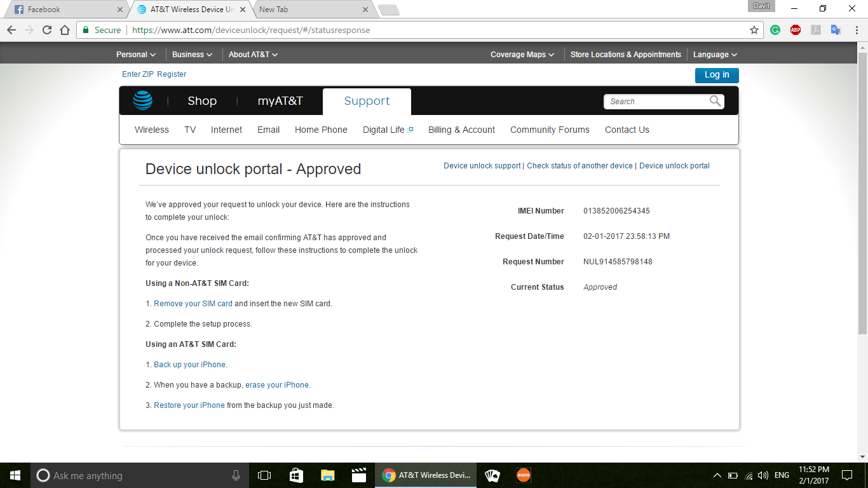Image resolution: width=868 pixels, height=488 pixels.
Task: Click the Cortana microphone icon
Action: click(x=236, y=475)
